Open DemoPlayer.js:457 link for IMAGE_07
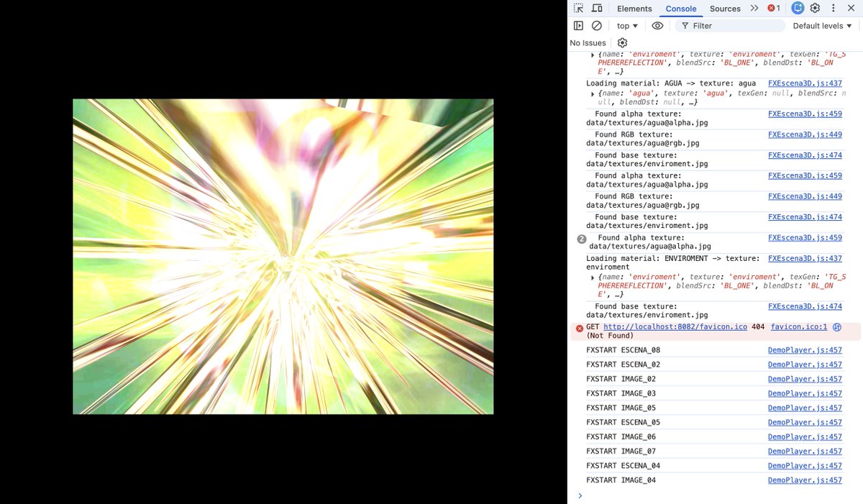 click(x=805, y=451)
